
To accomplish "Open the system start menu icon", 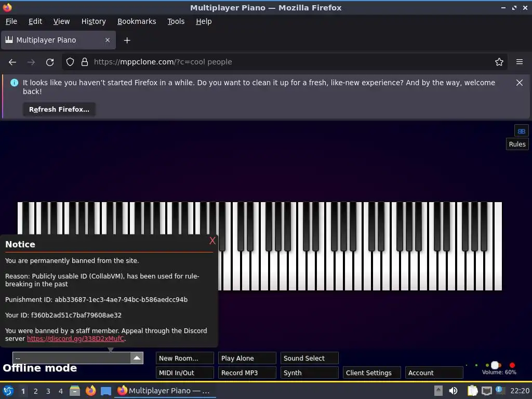I will point(8,391).
